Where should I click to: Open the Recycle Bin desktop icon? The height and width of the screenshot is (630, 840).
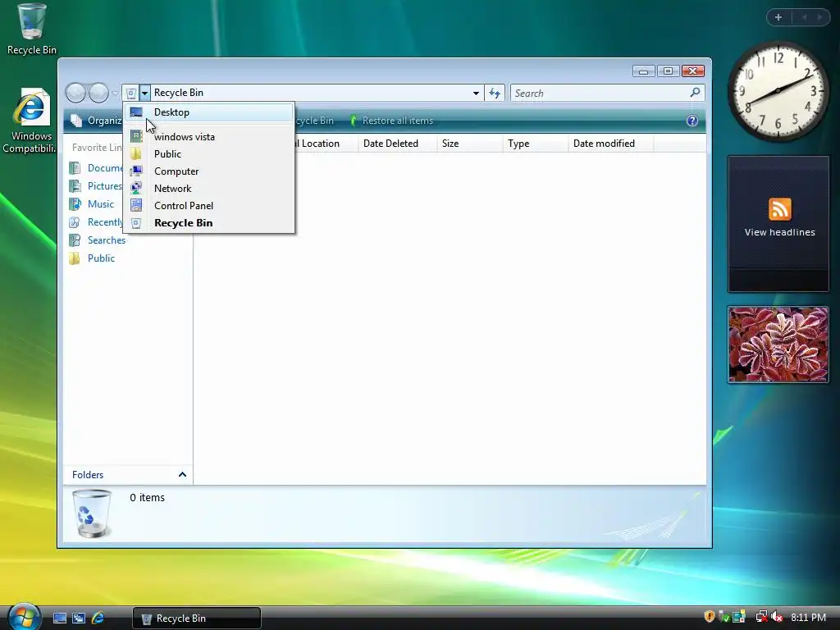click(x=32, y=30)
